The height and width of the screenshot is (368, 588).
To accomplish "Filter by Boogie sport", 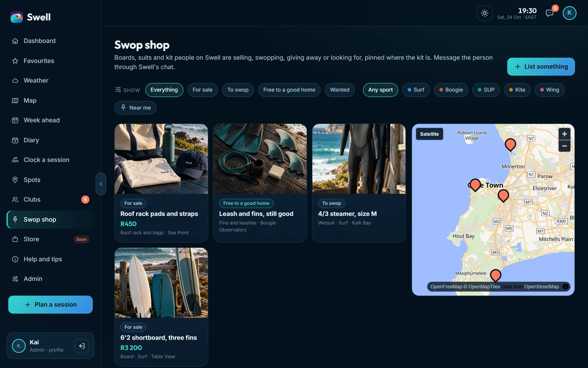I will 451,90.
